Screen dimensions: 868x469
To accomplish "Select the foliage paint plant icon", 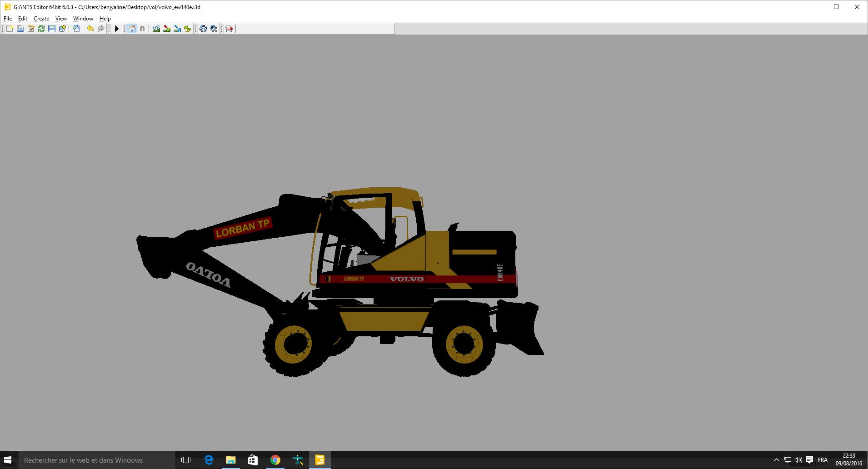I will pyautogui.click(x=188, y=29).
